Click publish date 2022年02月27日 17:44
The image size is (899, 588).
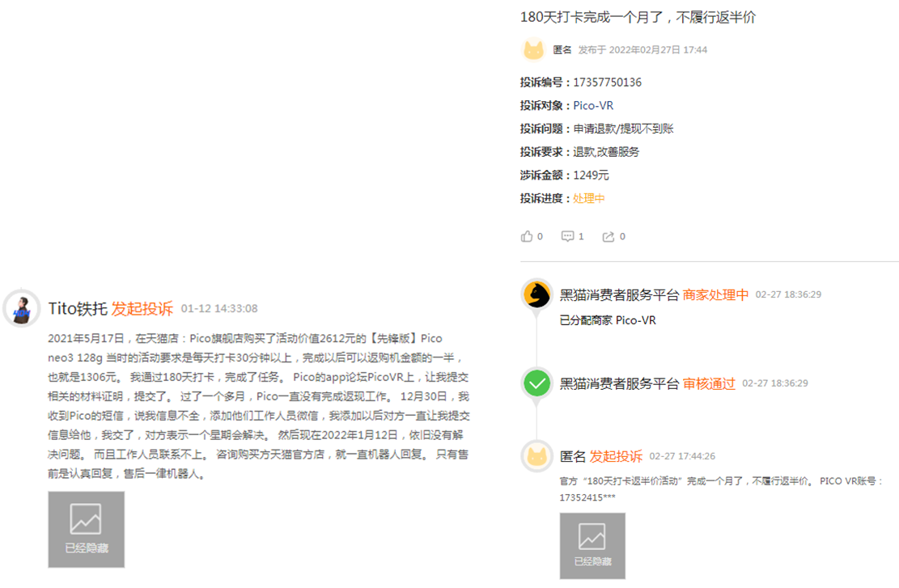(658, 50)
